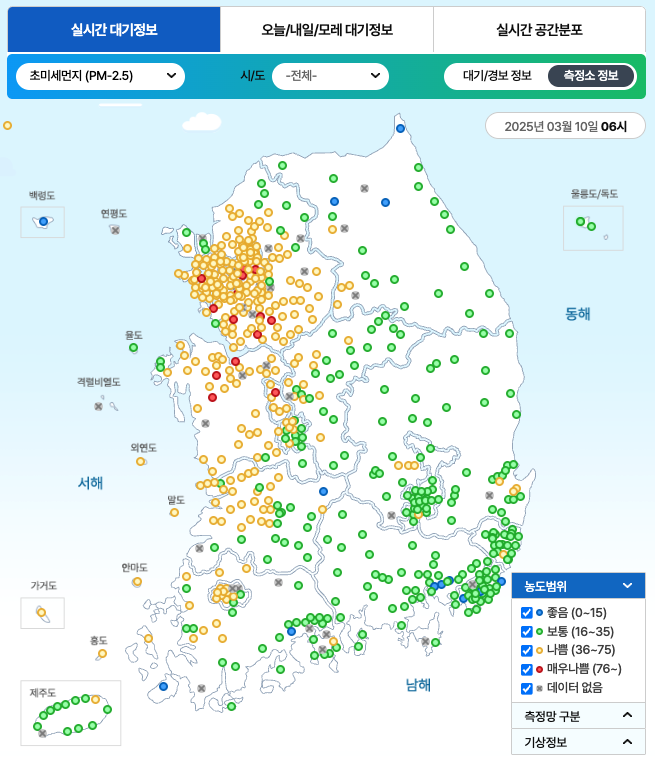Viewport: 655px width, 775px height.
Task: Click the gray no-data marker at 격렬비열도
Action: pos(98,406)
